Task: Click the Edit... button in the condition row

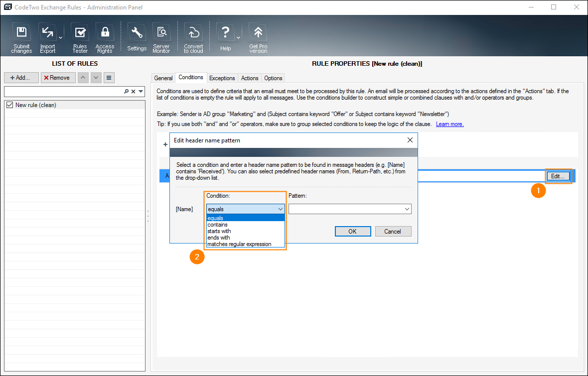Action: tap(558, 176)
